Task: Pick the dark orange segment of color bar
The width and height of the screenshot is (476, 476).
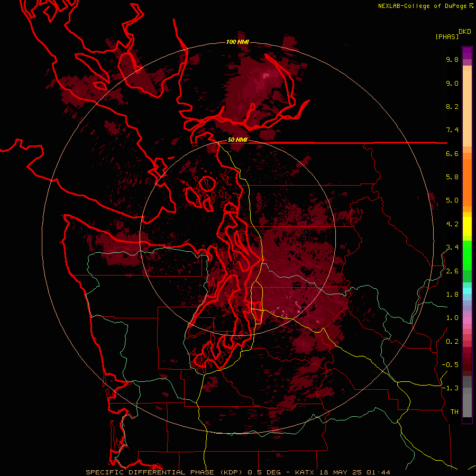Action: tap(467, 183)
